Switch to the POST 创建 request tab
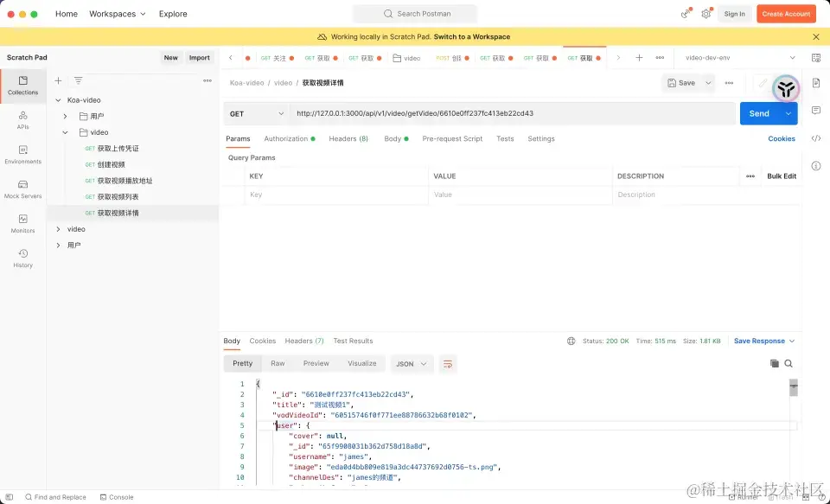The height and width of the screenshot is (504, 830). coord(452,58)
